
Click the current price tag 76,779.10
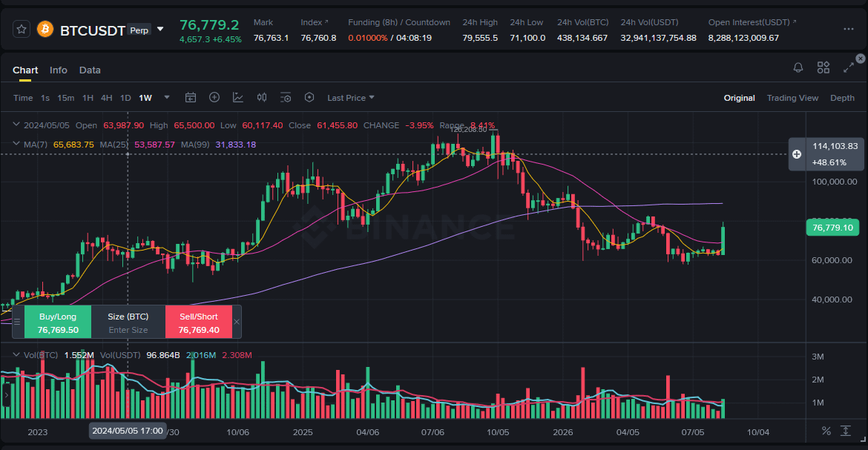coord(832,228)
